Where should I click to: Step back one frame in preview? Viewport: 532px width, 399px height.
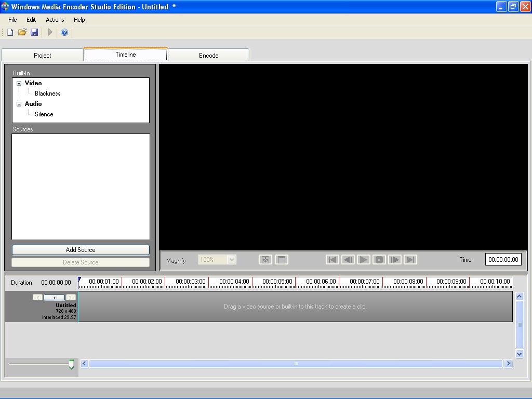click(348, 260)
